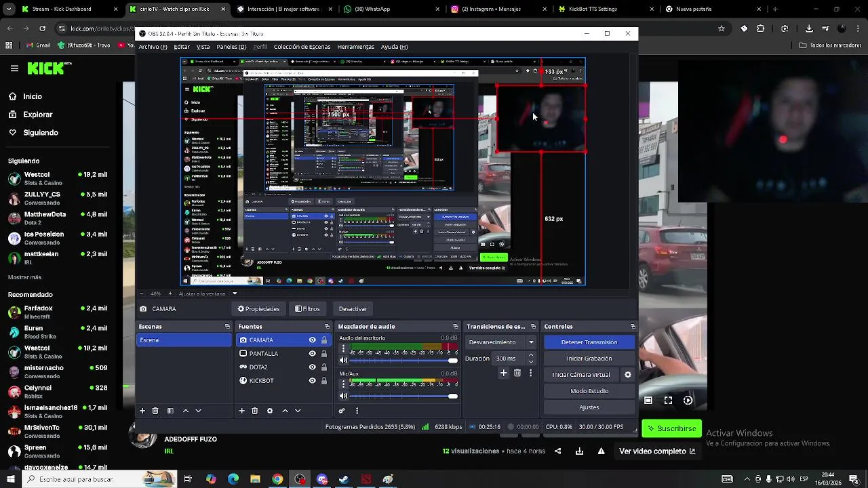Increase transition duration with up stepper
Screen dimensions: 868x488
click(531, 355)
